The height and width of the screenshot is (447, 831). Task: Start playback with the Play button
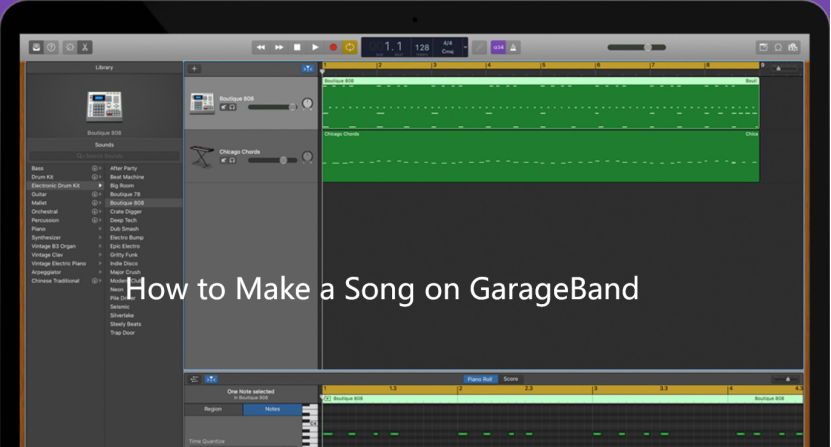(315, 47)
